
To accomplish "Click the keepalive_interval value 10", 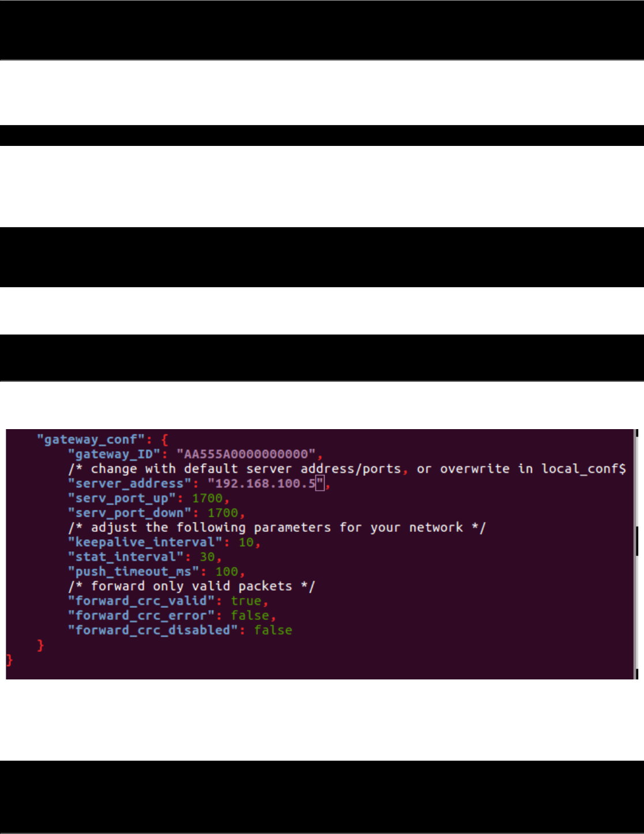I will (246, 542).
